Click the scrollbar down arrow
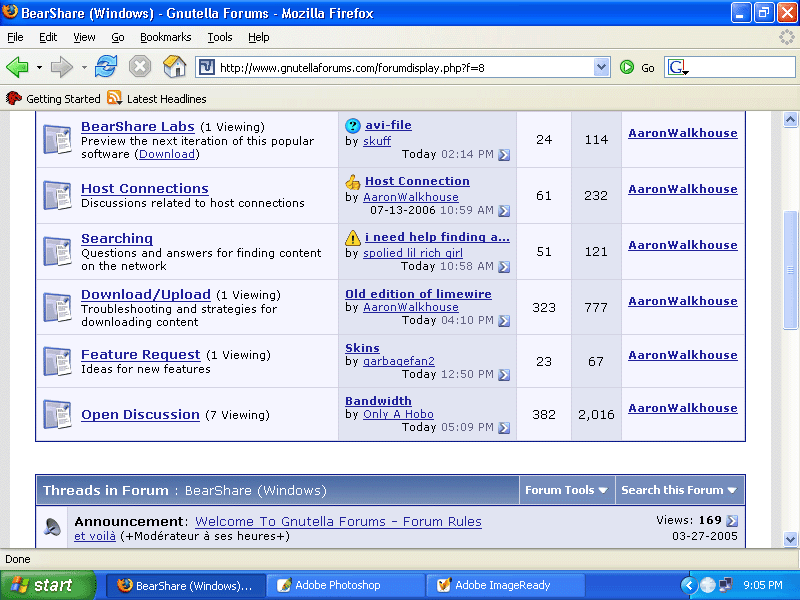800x600 pixels. pyautogui.click(x=790, y=539)
